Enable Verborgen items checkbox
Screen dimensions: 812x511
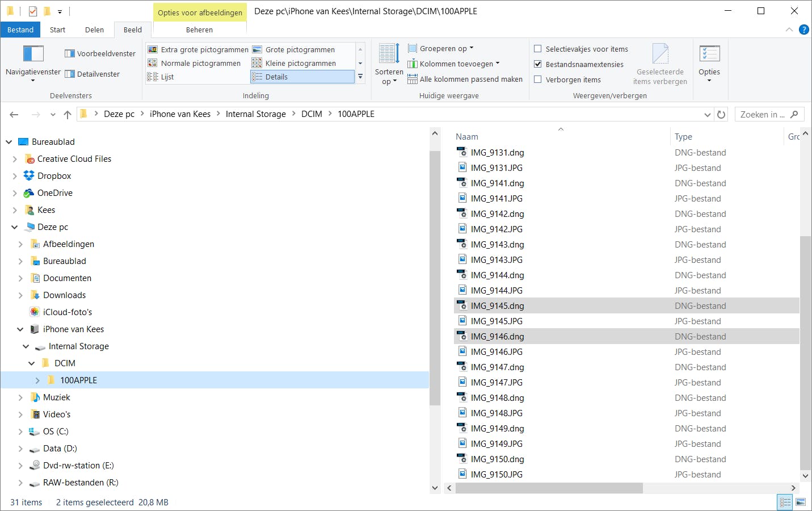[538, 79]
